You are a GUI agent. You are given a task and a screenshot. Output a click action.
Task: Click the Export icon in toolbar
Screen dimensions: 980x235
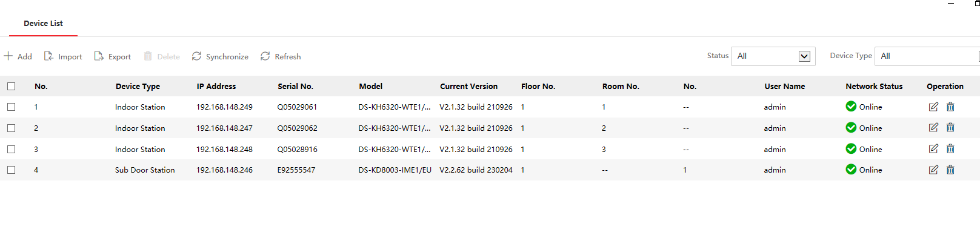(x=99, y=56)
